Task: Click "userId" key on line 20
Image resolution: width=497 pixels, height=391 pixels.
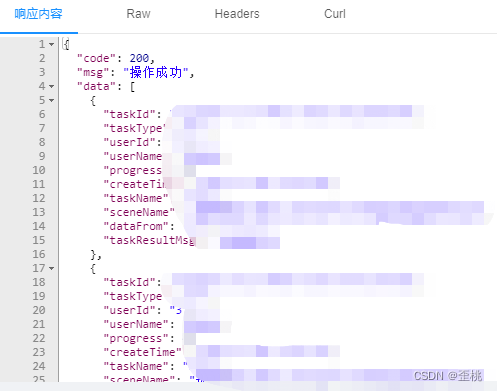Action: 129,310
